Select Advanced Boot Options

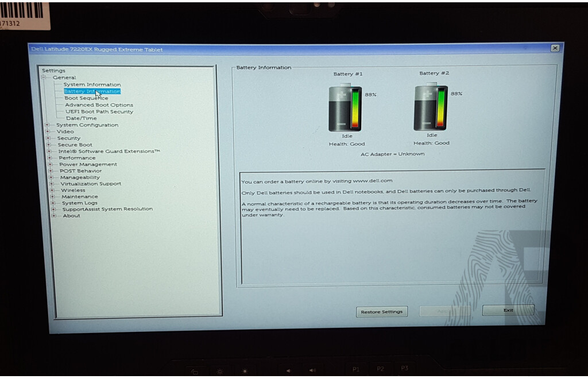99,105
